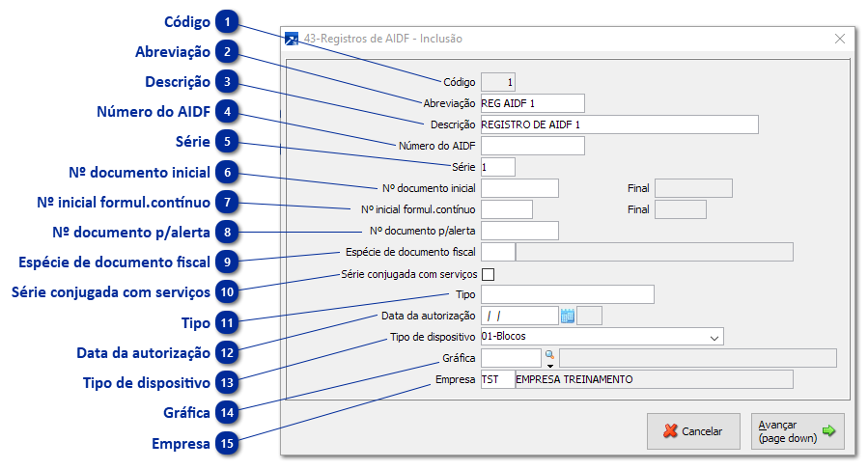Click the Gráfica search magnifier icon

549,354
